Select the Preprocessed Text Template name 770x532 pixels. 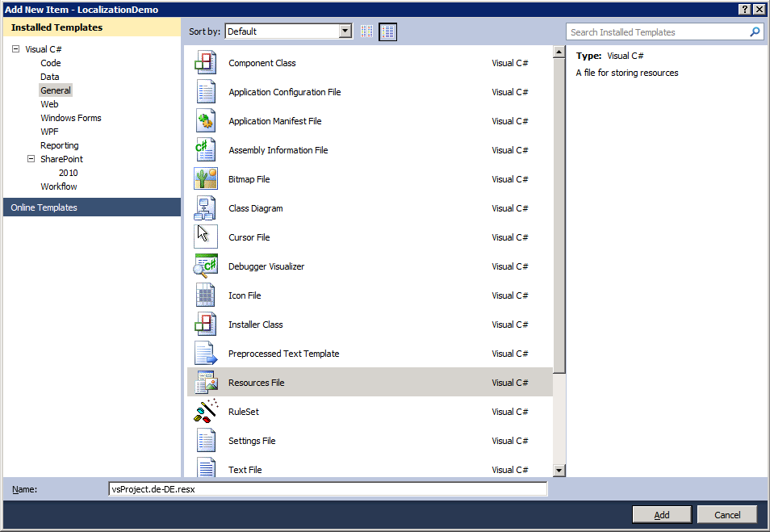pos(283,354)
